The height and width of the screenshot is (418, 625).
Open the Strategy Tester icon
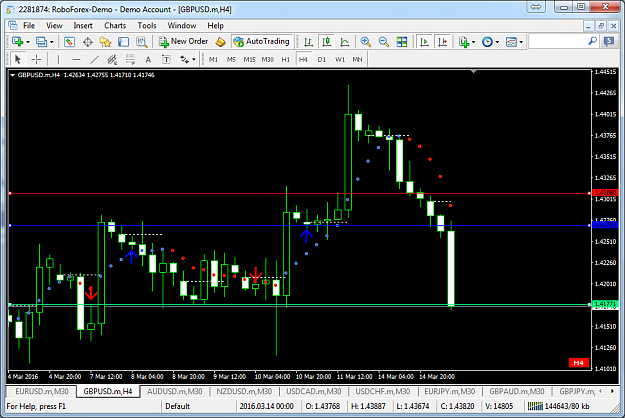click(x=142, y=41)
